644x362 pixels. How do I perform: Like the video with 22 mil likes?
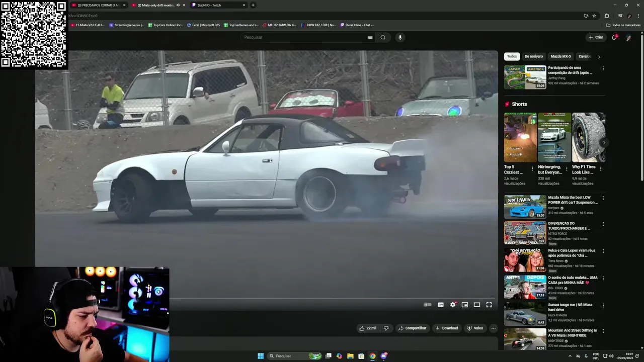(x=368, y=328)
